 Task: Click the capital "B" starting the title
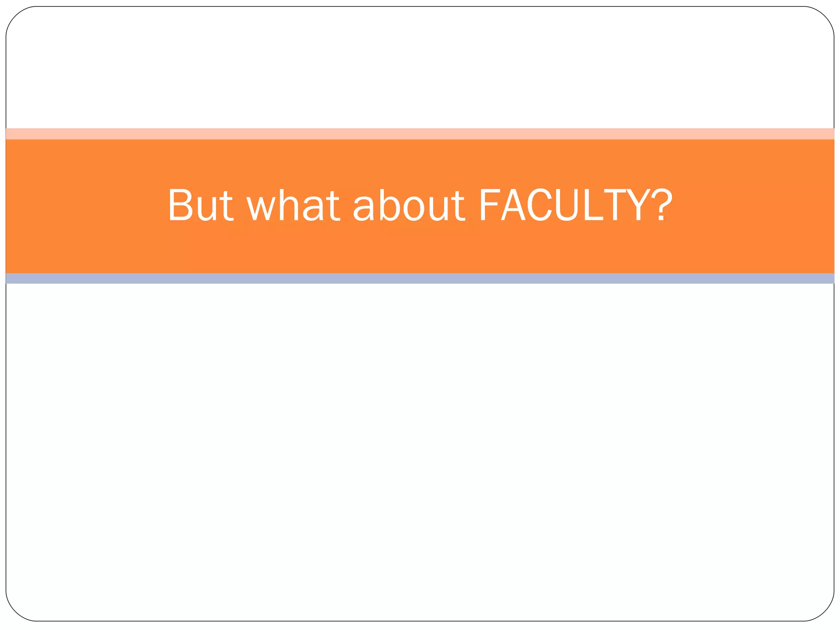(x=180, y=205)
